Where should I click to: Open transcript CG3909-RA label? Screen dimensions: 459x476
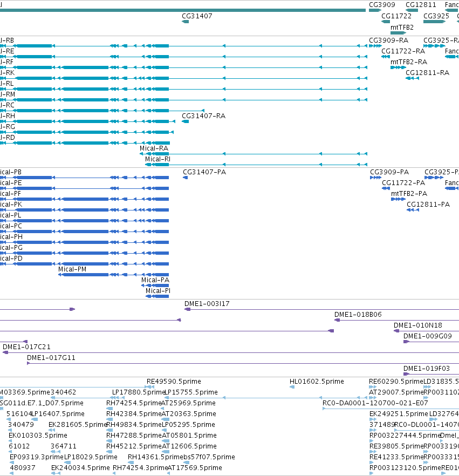pos(389,40)
